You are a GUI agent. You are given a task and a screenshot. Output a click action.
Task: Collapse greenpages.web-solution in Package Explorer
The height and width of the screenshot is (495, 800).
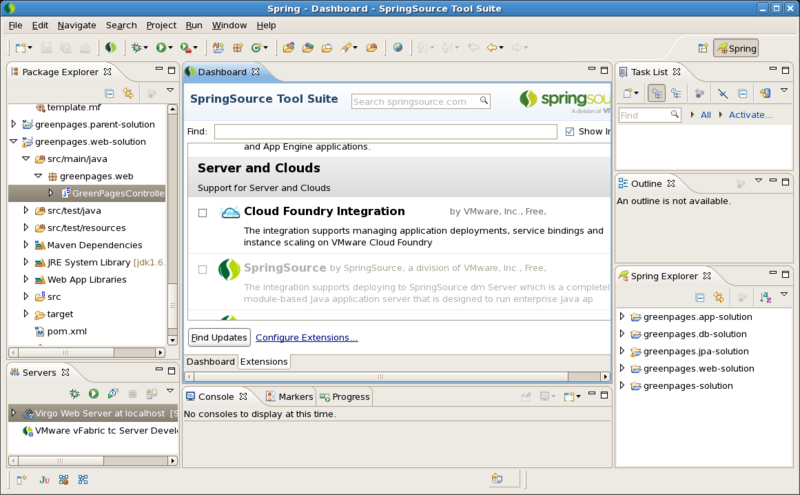(x=14, y=141)
